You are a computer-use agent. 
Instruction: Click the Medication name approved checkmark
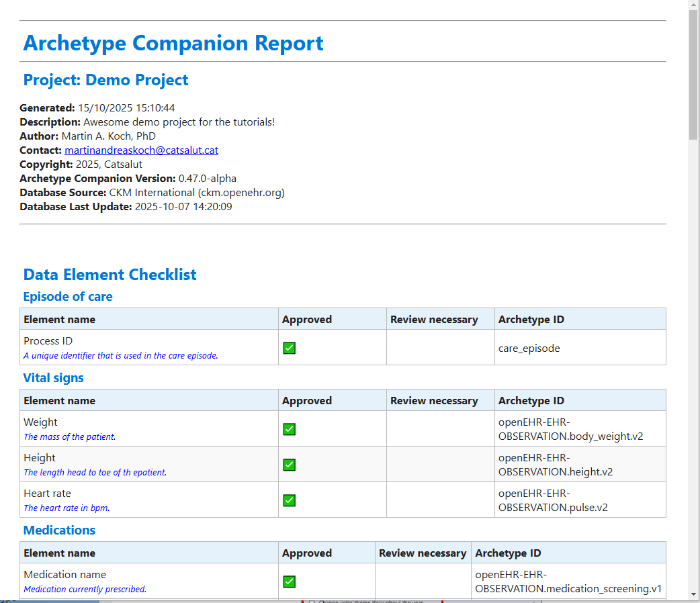pyautogui.click(x=290, y=582)
